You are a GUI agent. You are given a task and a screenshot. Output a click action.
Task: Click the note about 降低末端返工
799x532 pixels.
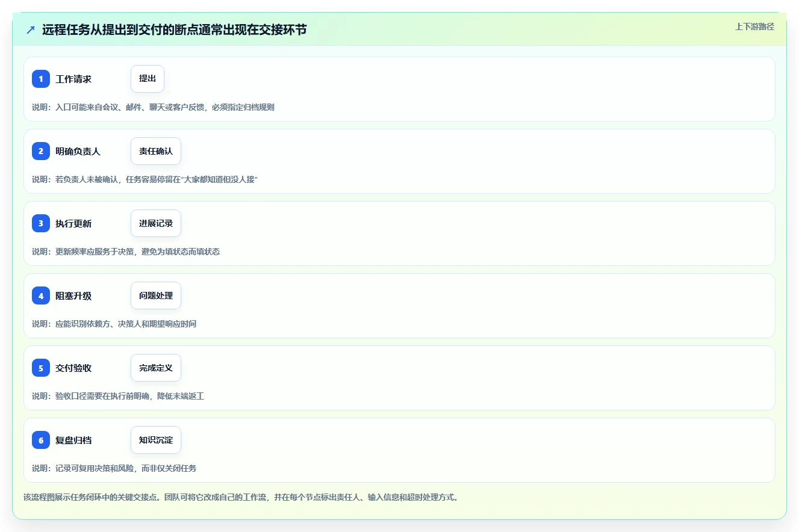pyautogui.click(x=118, y=396)
